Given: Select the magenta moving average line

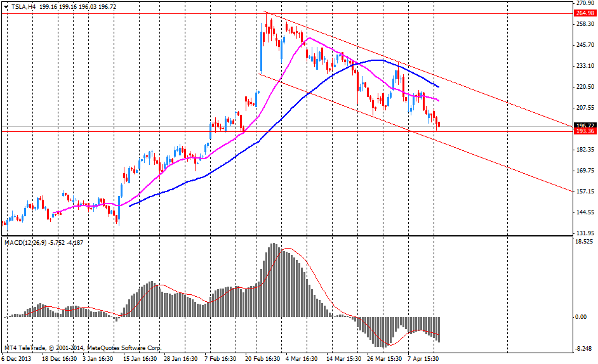Looking at the screenshot, I should pos(281,78).
